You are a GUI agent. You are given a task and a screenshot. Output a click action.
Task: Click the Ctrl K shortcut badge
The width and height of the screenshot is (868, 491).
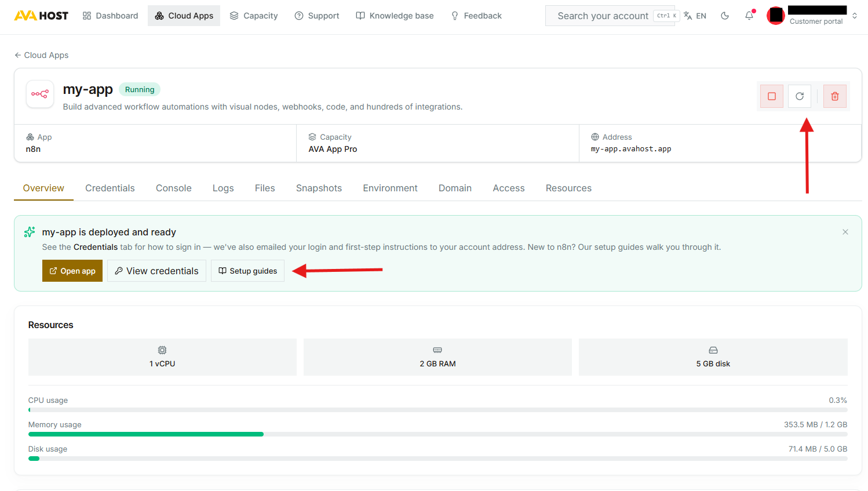point(666,16)
